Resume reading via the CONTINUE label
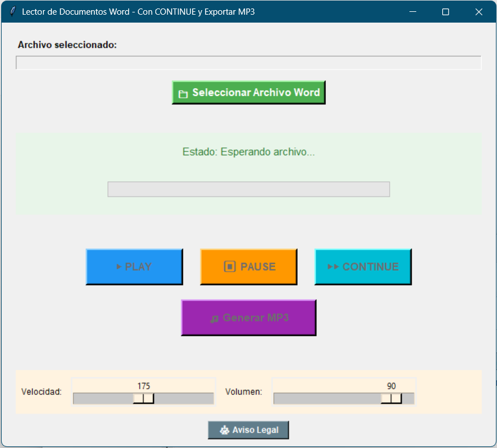Viewport: 497px width, 448px height. coord(370,267)
